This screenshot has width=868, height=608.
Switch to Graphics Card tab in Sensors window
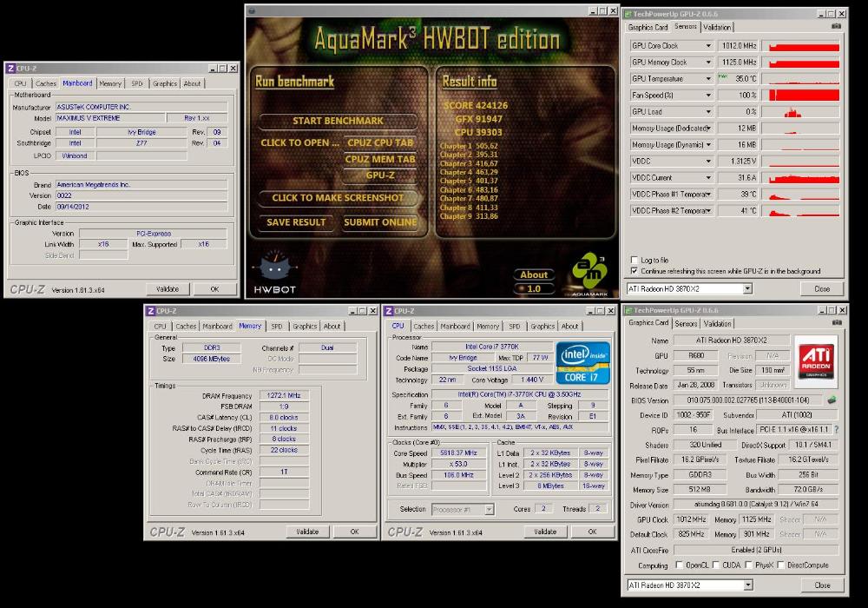(648, 27)
